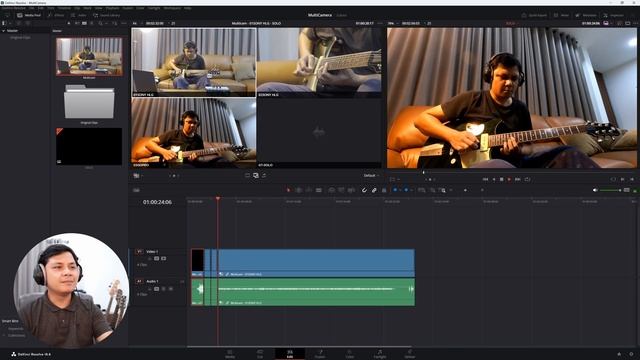
Task: Open the Metadata panel
Action: [586, 15]
